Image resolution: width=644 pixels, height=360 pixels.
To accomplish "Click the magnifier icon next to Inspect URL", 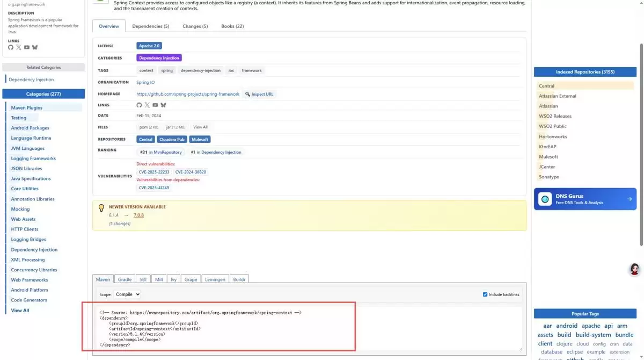I will tap(247, 94).
